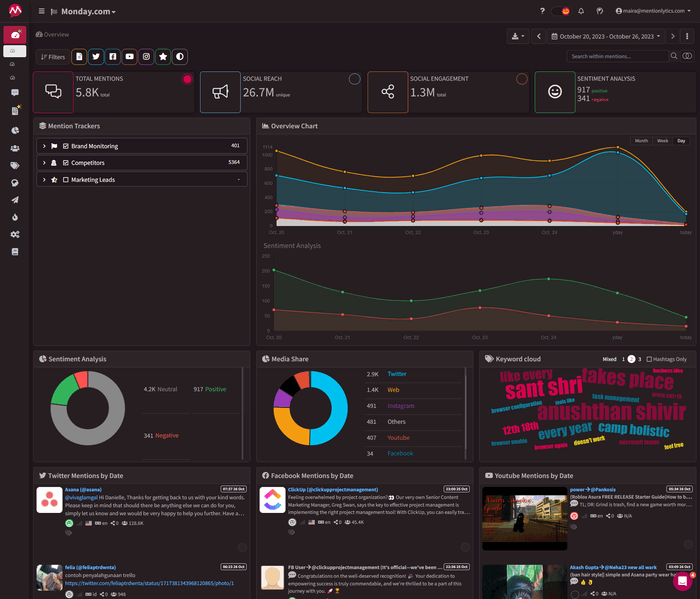This screenshot has width=700, height=599.
Task: Expand the Competitors tracker
Action: click(x=44, y=163)
